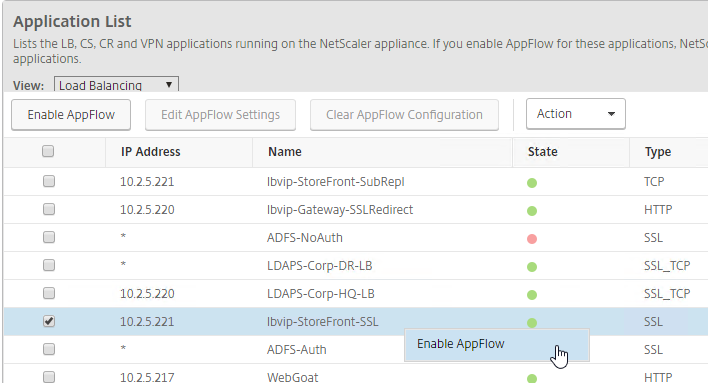This screenshot has width=708, height=383.
Task: Click red state indicator for ADFS-NoAuth
Action: pos(532,239)
